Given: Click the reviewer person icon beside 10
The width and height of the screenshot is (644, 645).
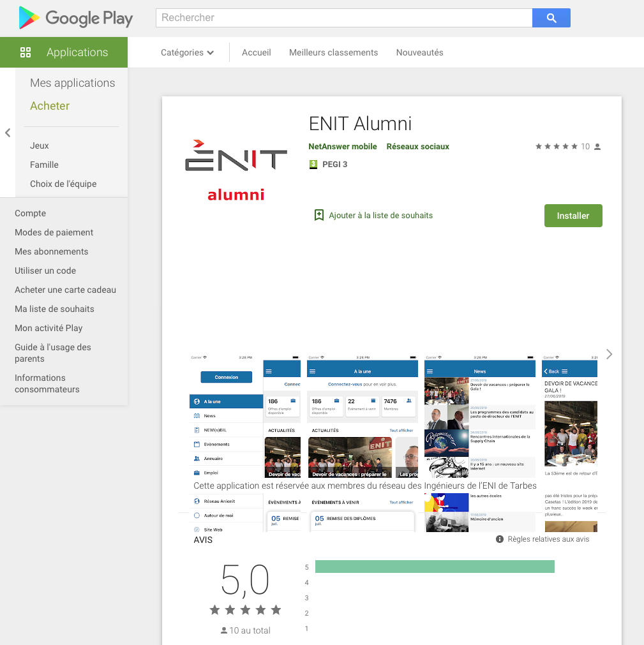Looking at the screenshot, I should (x=597, y=147).
